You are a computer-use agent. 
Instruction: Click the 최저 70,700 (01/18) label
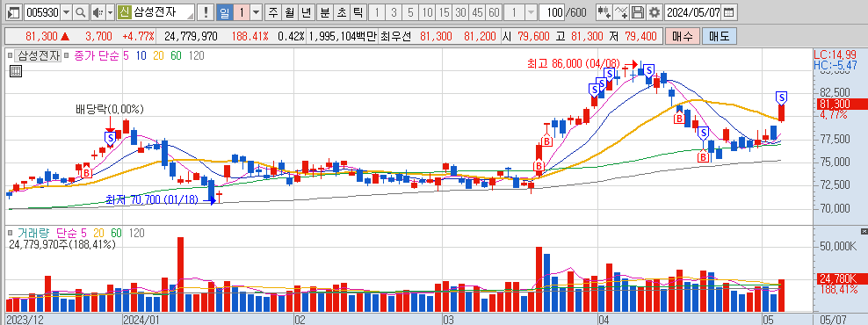(152, 200)
